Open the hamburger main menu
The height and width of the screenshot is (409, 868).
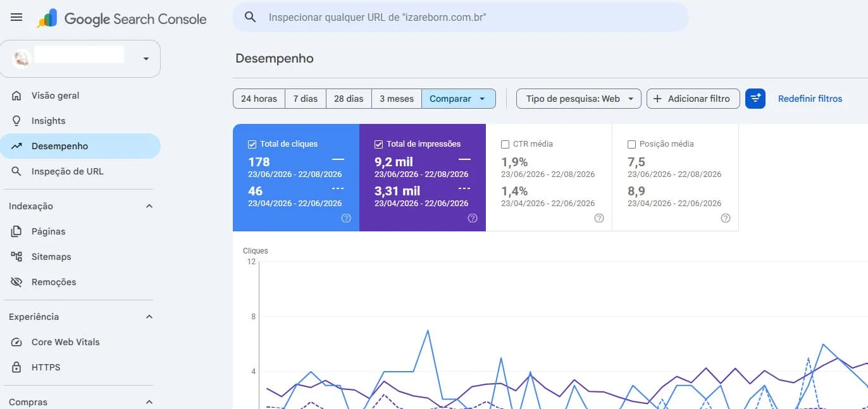[16, 18]
